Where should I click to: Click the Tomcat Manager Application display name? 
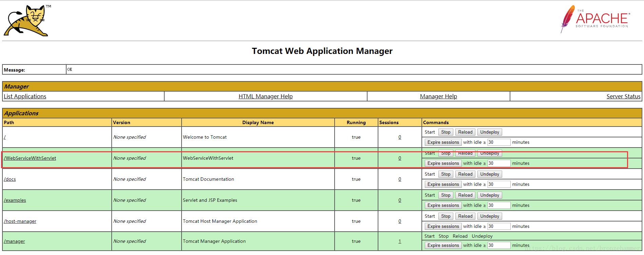coord(214,241)
